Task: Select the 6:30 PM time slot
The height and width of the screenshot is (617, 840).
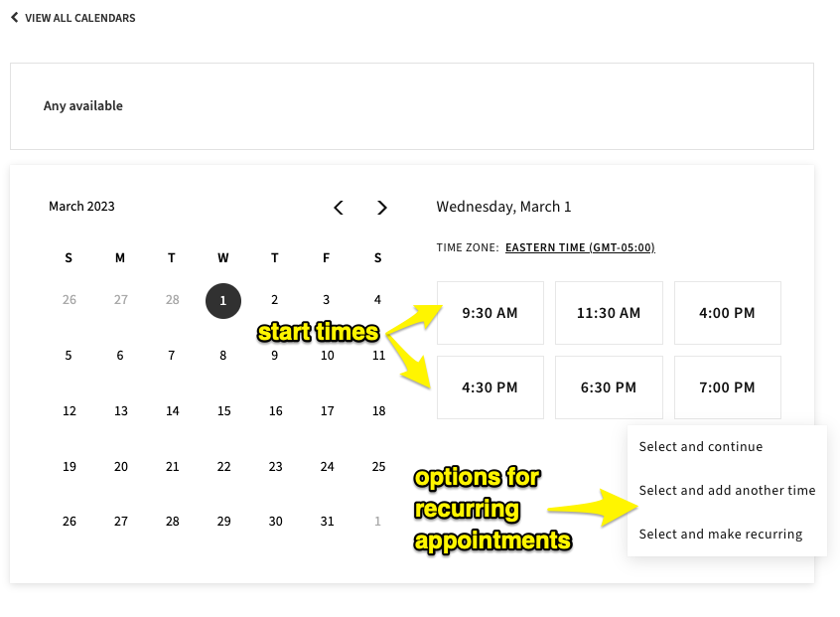Action: pyautogui.click(x=609, y=386)
